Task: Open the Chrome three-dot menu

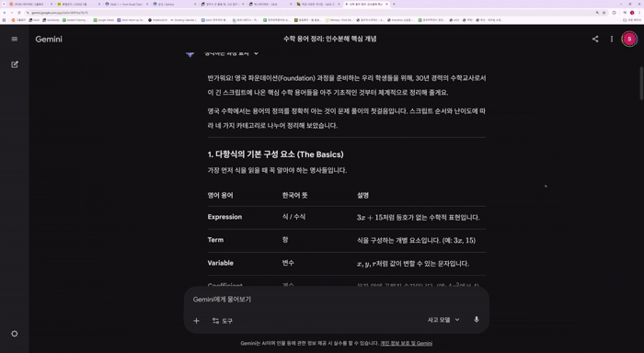Action: [640, 13]
